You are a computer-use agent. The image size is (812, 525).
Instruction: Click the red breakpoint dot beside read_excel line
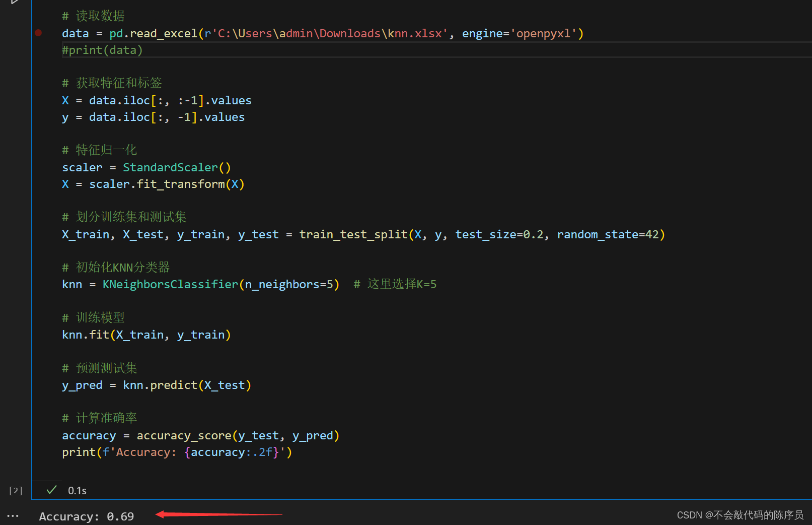pos(38,33)
